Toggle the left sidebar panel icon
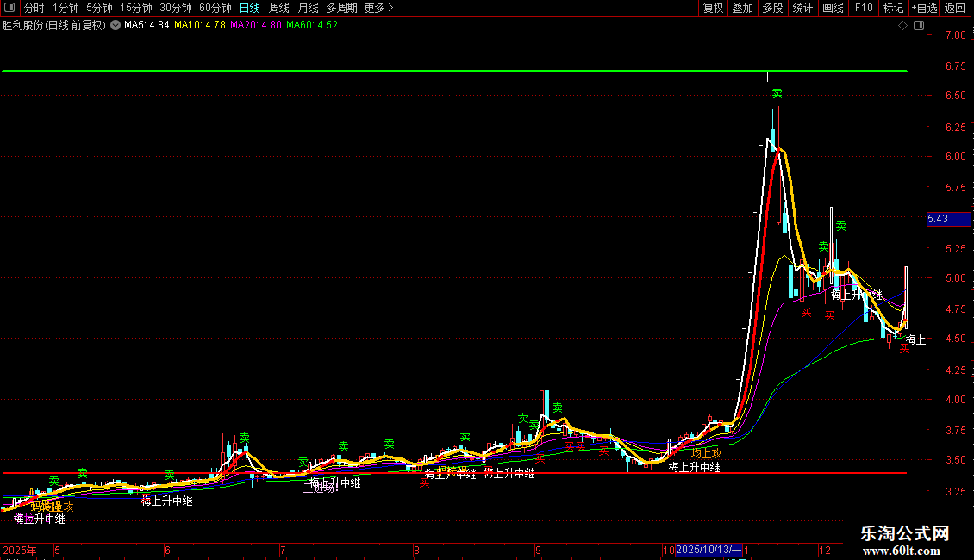Viewport: 974px width, 560px height. coord(9,8)
